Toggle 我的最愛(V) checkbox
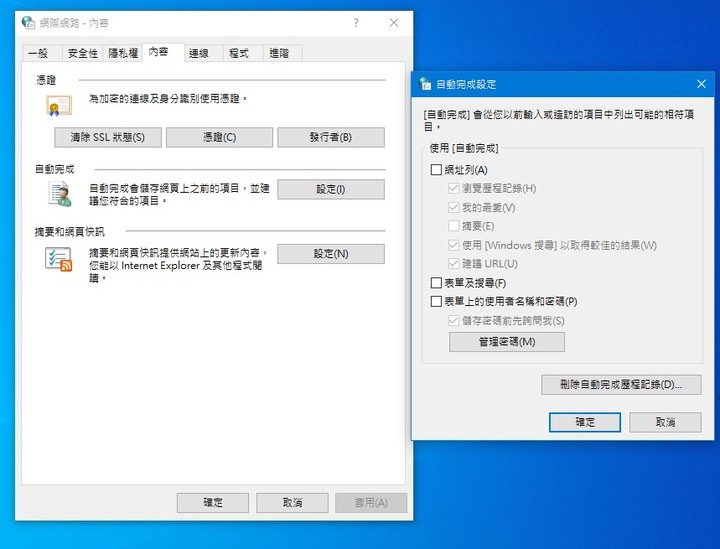This screenshot has width=720, height=549. point(453,207)
